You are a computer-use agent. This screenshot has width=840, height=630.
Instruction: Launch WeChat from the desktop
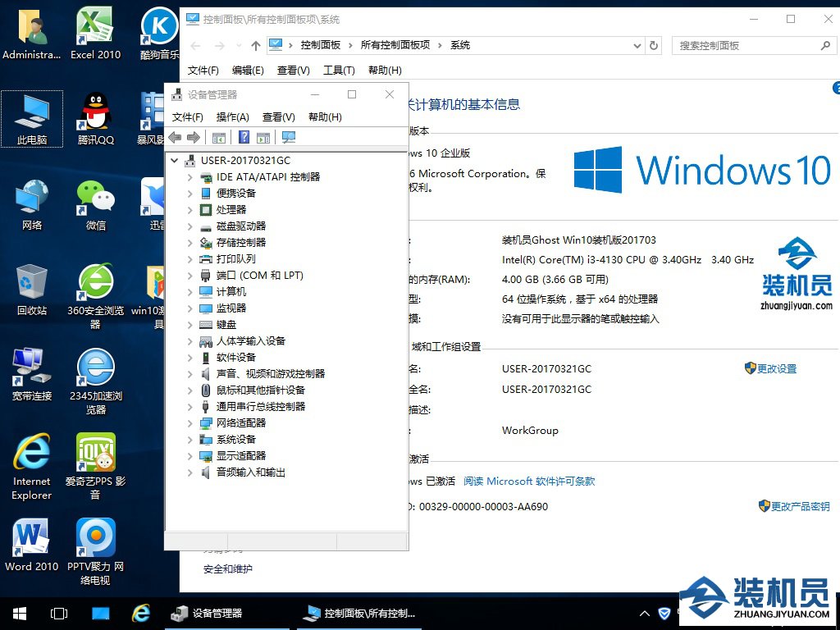pos(94,197)
